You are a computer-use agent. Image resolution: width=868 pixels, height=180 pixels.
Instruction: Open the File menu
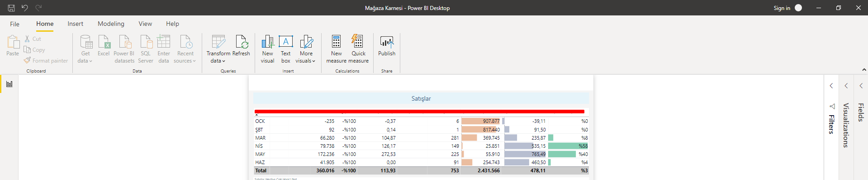(14, 24)
